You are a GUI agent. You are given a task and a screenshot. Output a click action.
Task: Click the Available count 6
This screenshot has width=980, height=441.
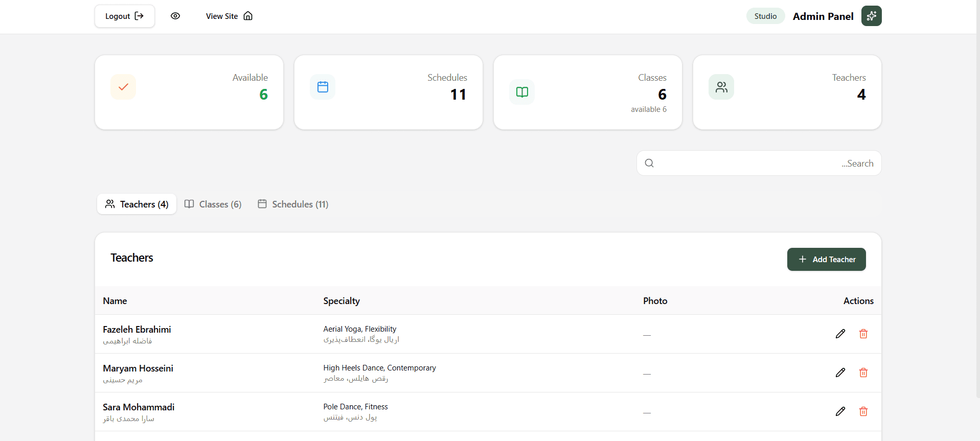click(263, 95)
